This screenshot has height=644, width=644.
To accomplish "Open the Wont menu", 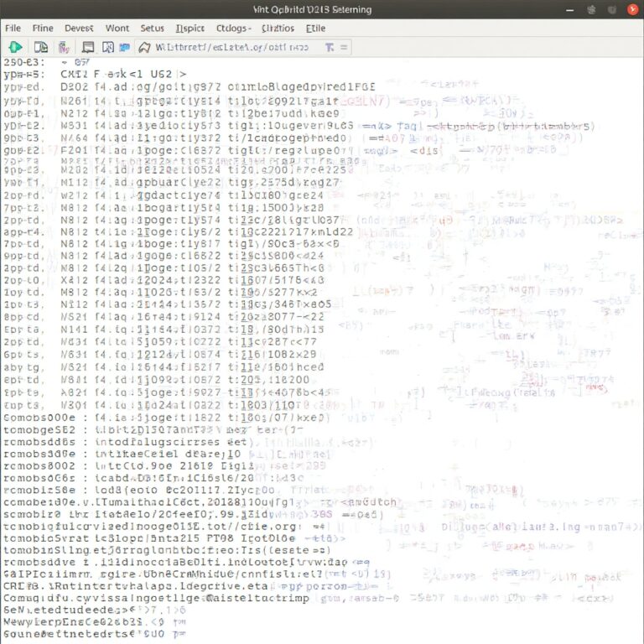I will coord(117,29).
